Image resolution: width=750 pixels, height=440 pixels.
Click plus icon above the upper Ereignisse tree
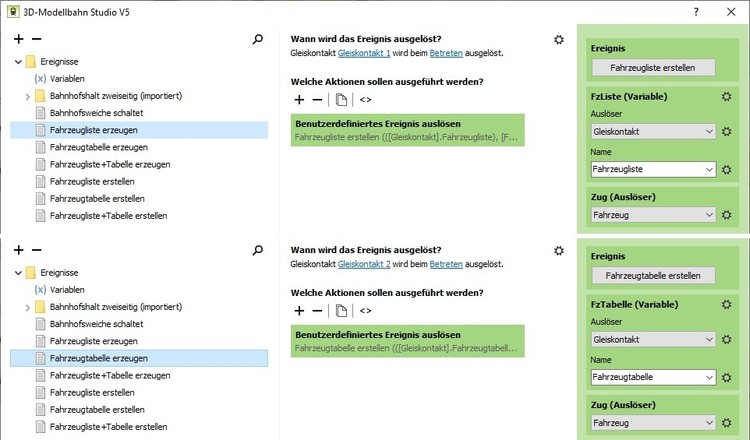19,40
